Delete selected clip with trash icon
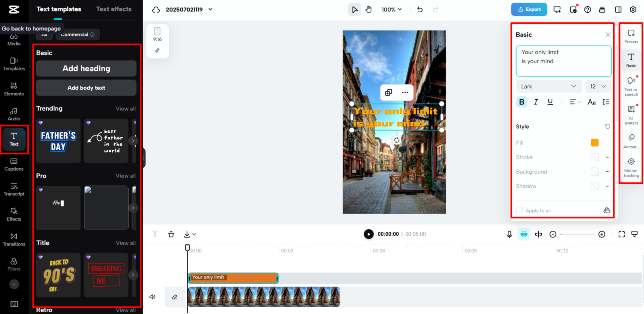Image resolution: width=644 pixels, height=314 pixels. [x=171, y=234]
